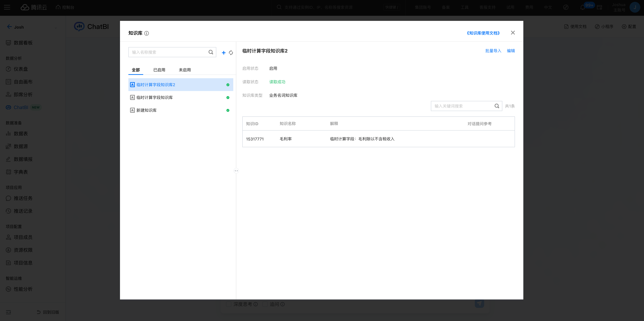
Task: Open 工具 in top navigation
Action: [x=465, y=8]
